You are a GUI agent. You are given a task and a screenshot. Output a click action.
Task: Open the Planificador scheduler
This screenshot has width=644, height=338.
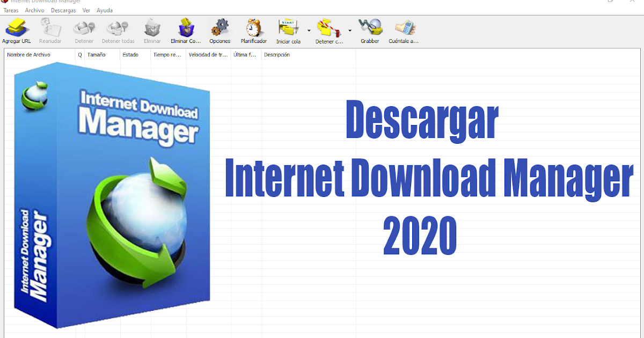pyautogui.click(x=253, y=30)
